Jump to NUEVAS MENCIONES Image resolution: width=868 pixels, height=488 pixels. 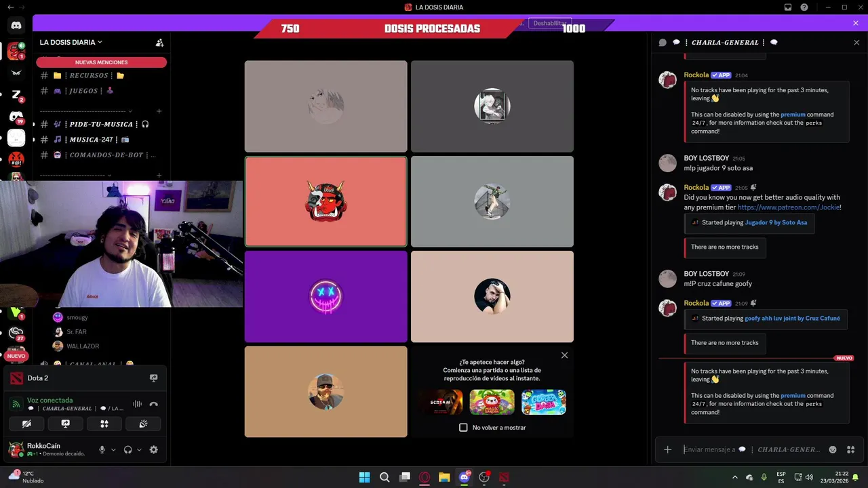(x=101, y=62)
